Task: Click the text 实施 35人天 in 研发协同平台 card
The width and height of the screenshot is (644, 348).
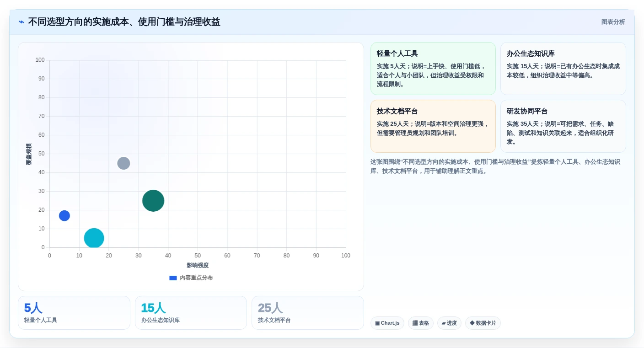Action: tap(524, 124)
